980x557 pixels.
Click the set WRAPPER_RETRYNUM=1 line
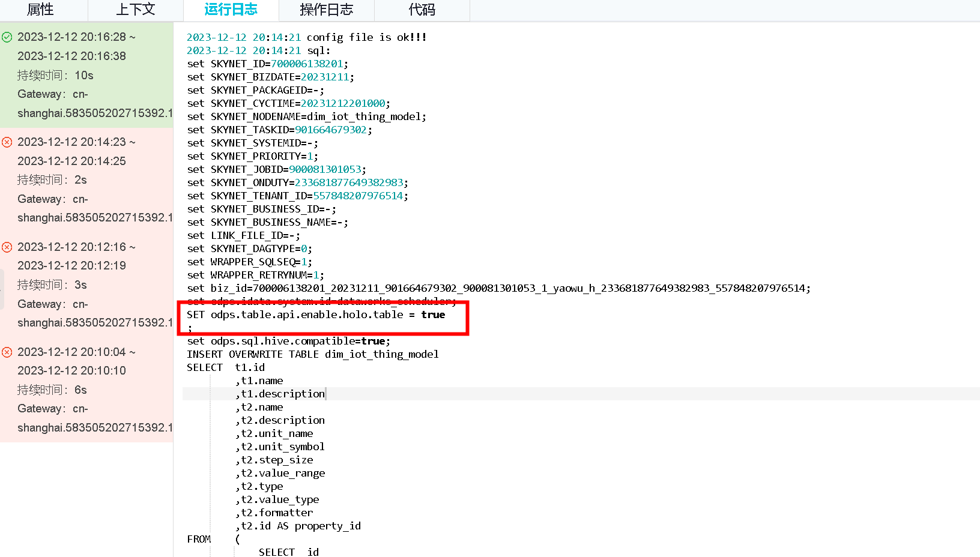[256, 275]
